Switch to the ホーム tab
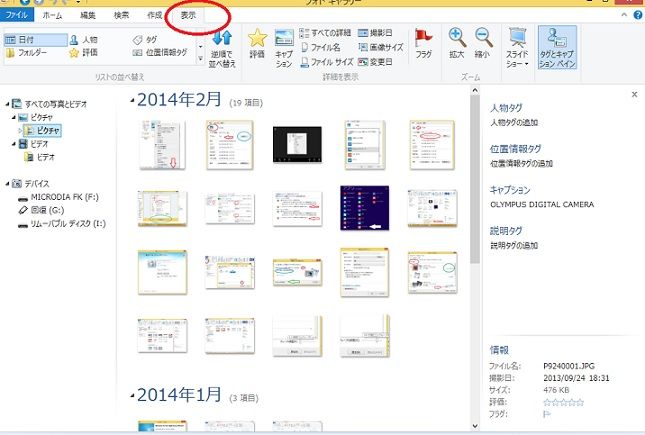645x435 pixels. coord(52,15)
